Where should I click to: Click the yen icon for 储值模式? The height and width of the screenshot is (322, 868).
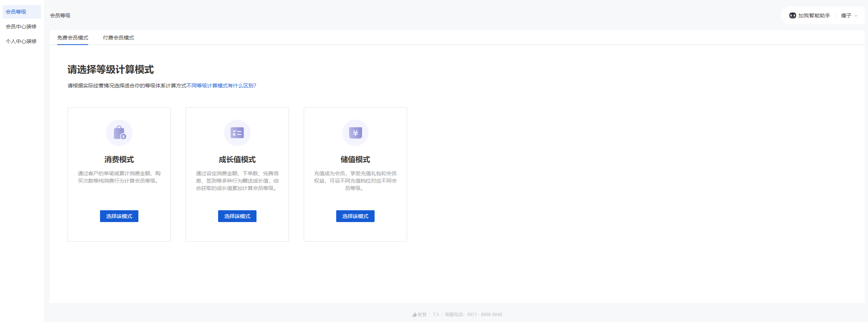[x=355, y=132]
